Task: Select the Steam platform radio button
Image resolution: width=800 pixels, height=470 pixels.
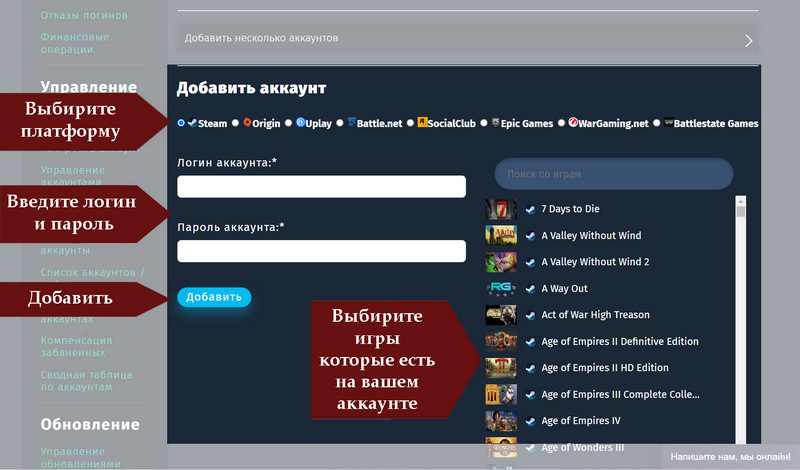Action: [x=181, y=123]
